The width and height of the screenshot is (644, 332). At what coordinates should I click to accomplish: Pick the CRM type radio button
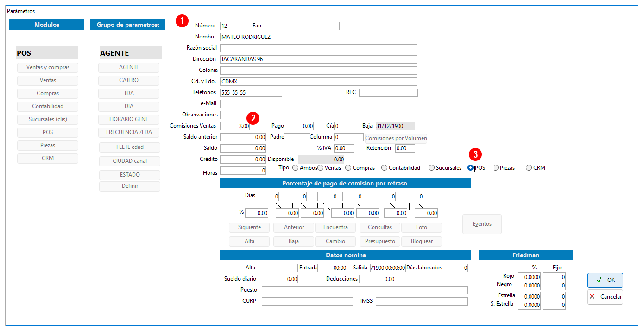(x=529, y=168)
